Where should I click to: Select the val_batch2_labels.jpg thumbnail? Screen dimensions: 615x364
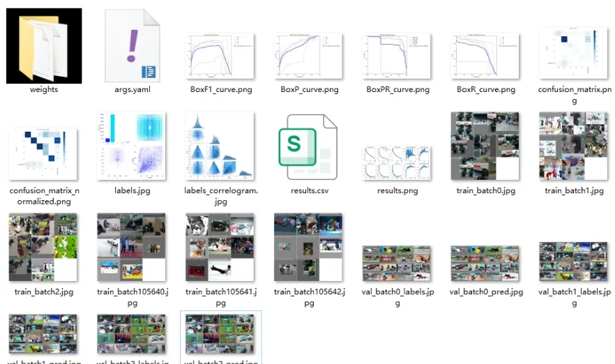(131, 334)
